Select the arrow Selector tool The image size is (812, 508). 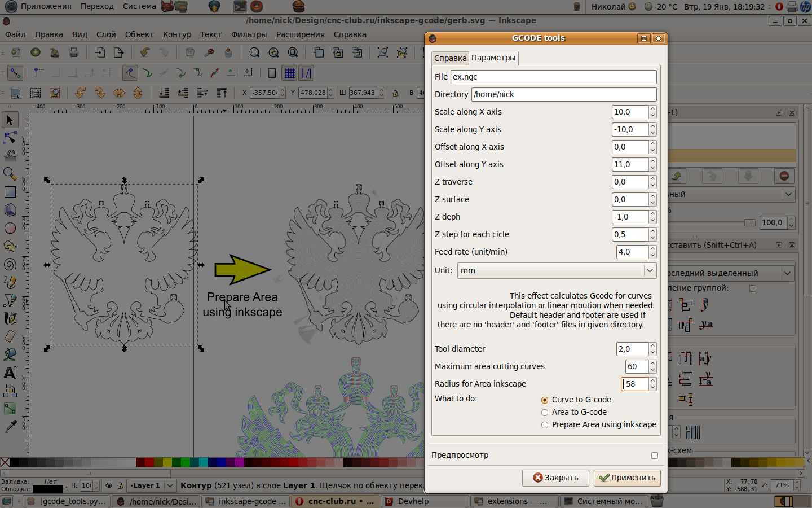pyautogui.click(x=10, y=120)
